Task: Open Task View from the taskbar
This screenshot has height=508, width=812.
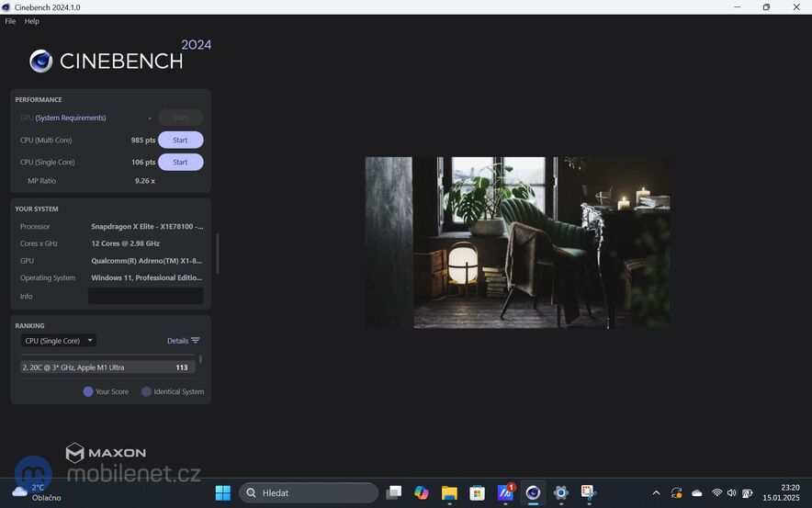Action: [x=394, y=493]
